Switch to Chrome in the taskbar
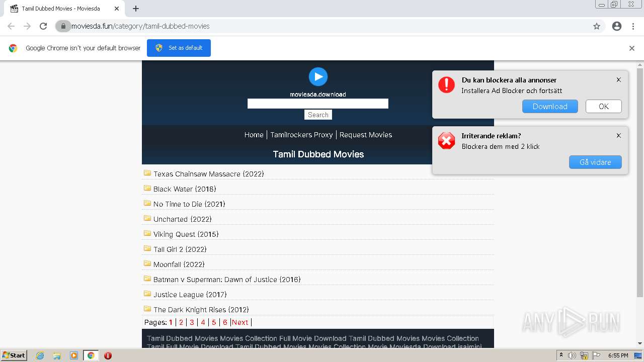The height and width of the screenshot is (362, 644). (x=91, y=355)
